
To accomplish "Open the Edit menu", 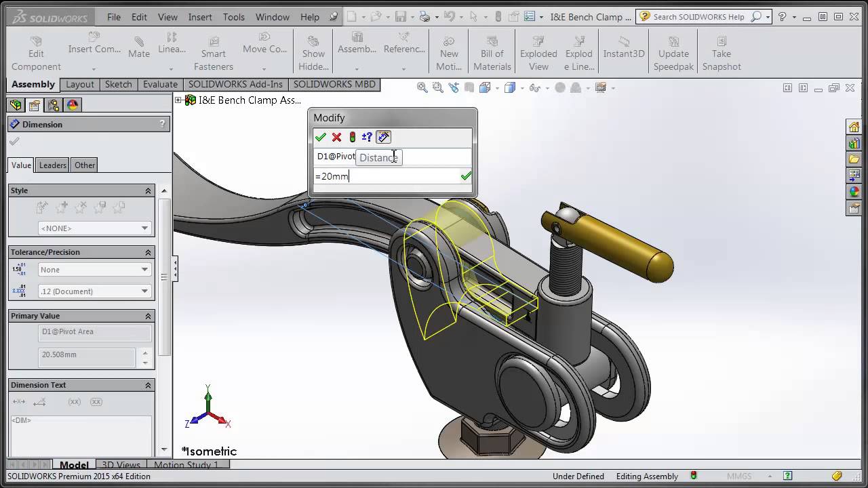I will pos(139,17).
